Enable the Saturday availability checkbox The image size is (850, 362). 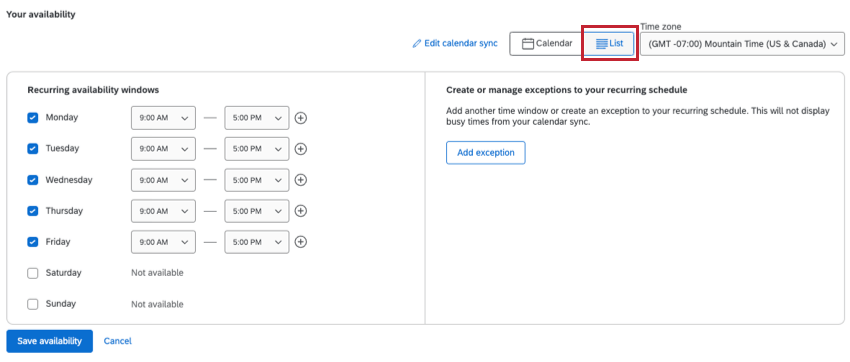[x=33, y=273]
